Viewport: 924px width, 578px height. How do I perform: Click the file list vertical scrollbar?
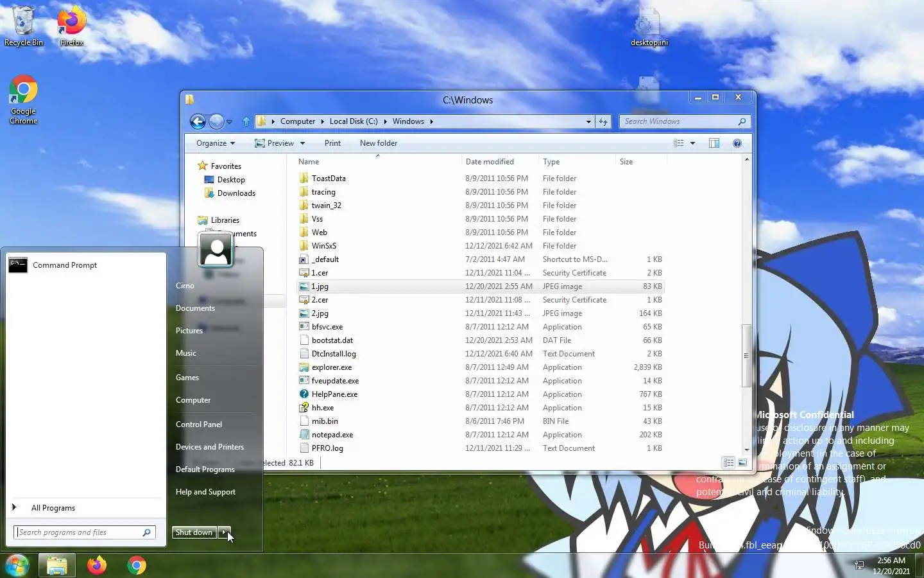pyautogui.click(x=746, y=355)
